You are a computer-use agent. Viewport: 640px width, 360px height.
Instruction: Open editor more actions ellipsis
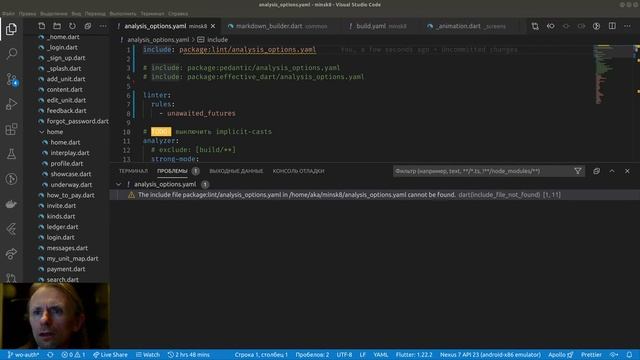(x=627, y=26)
